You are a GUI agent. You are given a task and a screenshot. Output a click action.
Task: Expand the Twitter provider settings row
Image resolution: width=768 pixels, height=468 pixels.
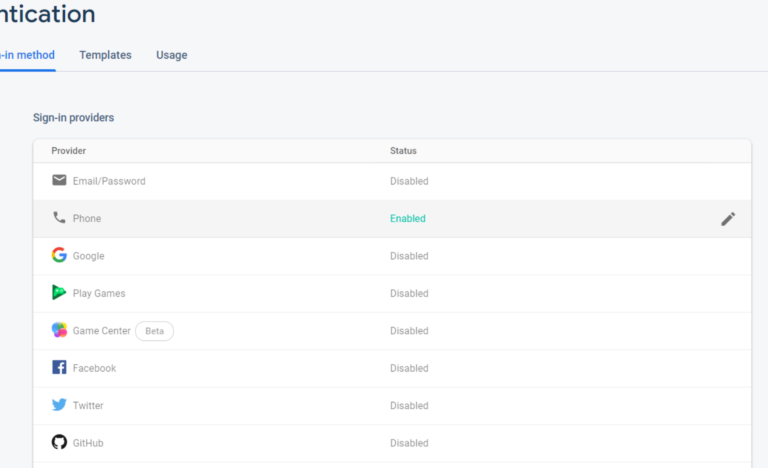coord(88,406)
